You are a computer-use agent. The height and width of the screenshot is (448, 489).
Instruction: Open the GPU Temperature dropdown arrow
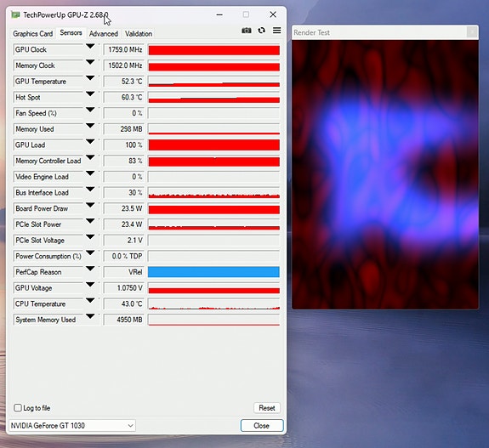90,78
